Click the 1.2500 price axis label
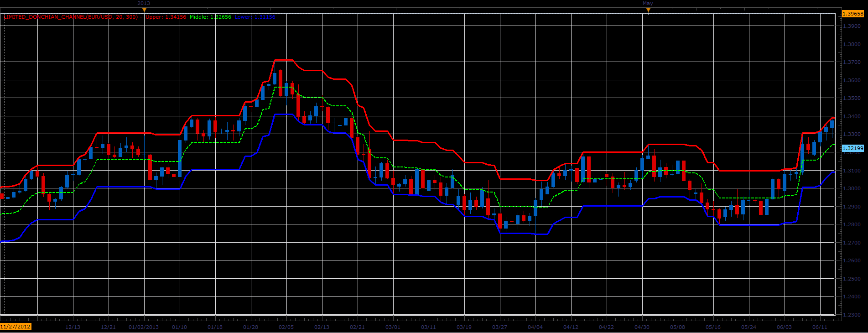Screen dimensions: 868x333 click(x=852, y=279)
